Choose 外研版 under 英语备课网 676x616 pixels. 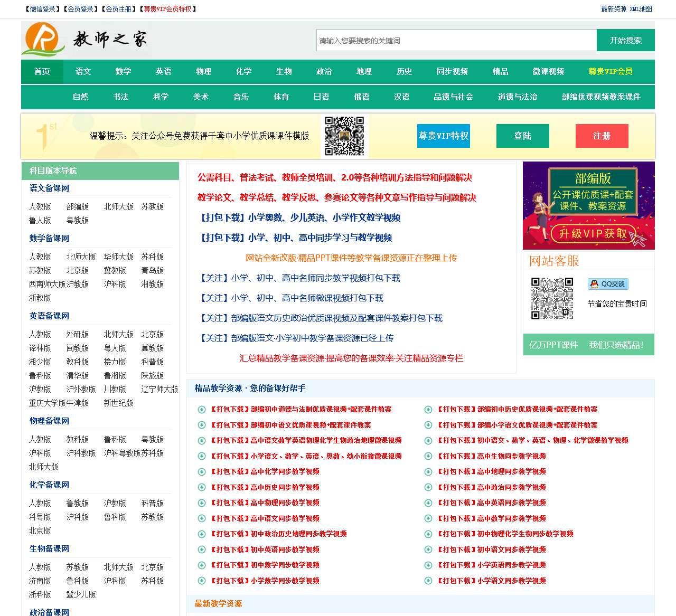point(77,334)
